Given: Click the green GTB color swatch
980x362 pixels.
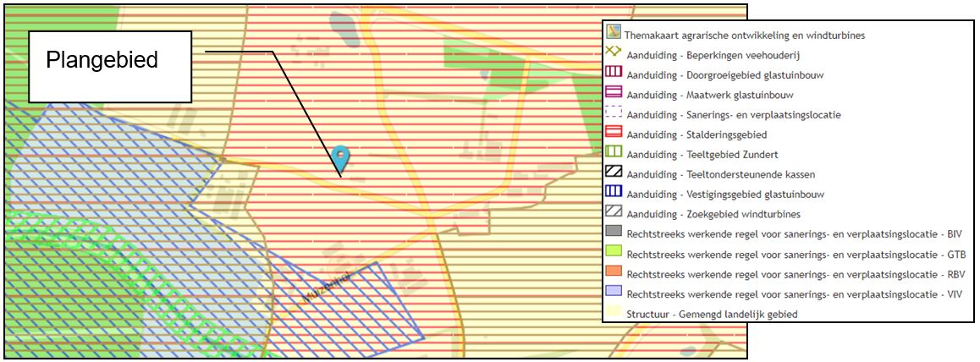Looking at the screenshot, I should pos(613,252).
